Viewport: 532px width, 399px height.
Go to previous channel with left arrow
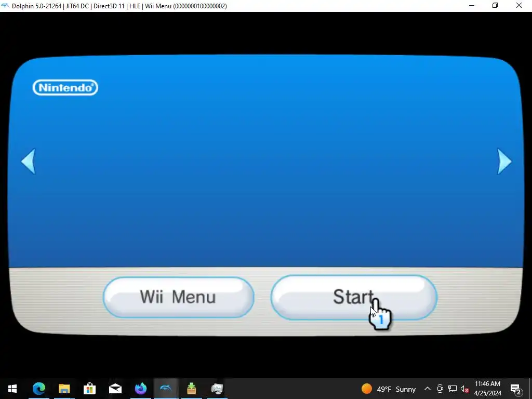point(29,162)
